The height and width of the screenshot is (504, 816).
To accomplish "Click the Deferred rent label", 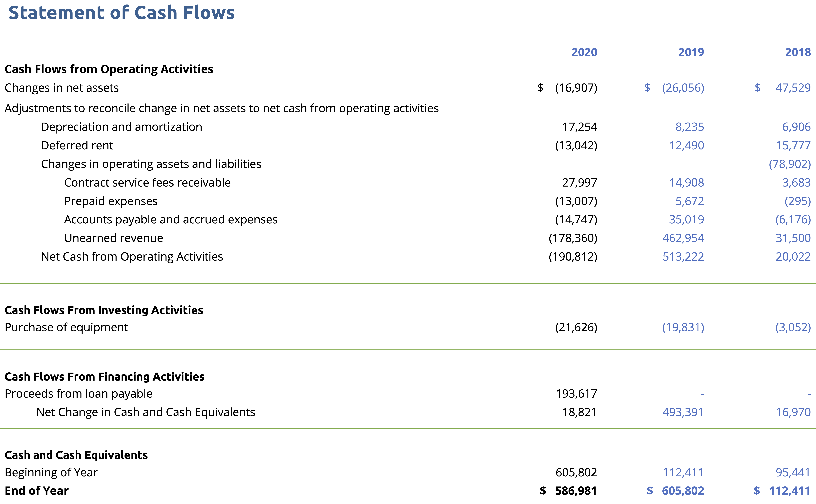I will tap(77, 146).
